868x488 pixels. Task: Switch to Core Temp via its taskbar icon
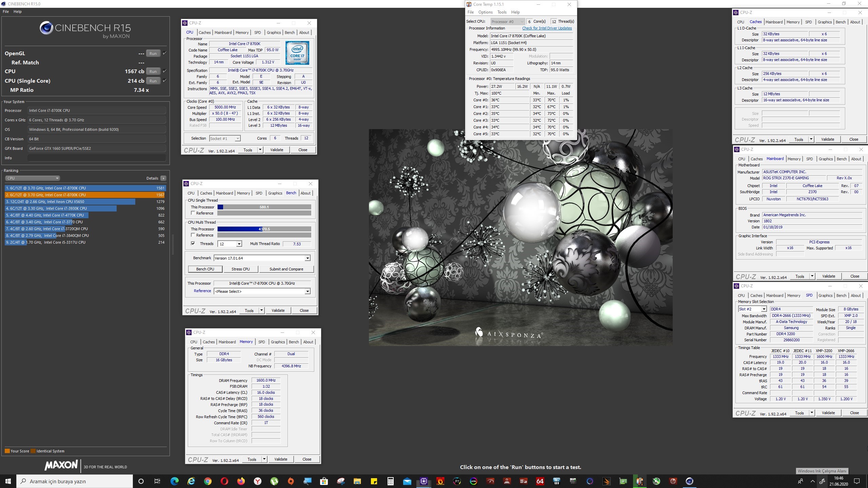click(640, 481)
